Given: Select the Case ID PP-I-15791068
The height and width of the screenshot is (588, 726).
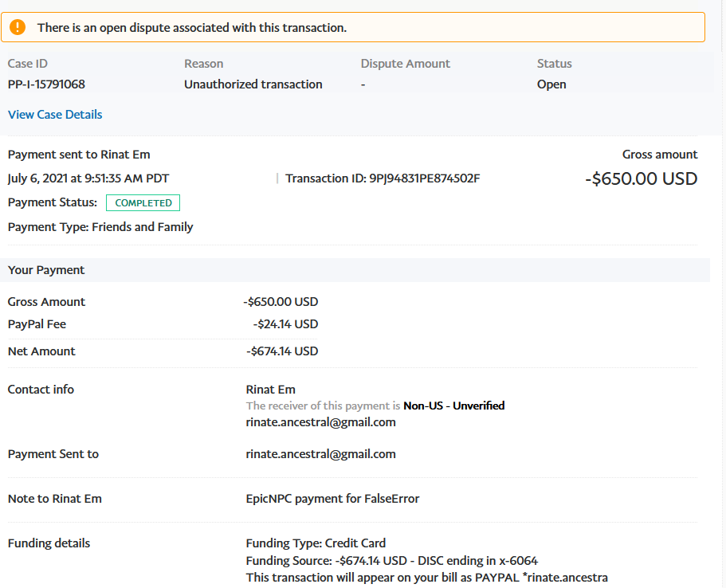Looking at the screenshot, I should pos(46,84).
